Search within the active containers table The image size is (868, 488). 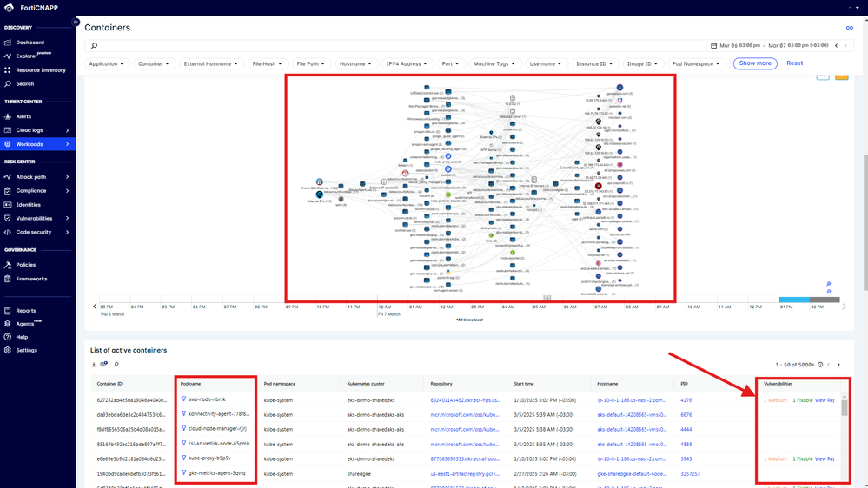(x=116, y=364)
